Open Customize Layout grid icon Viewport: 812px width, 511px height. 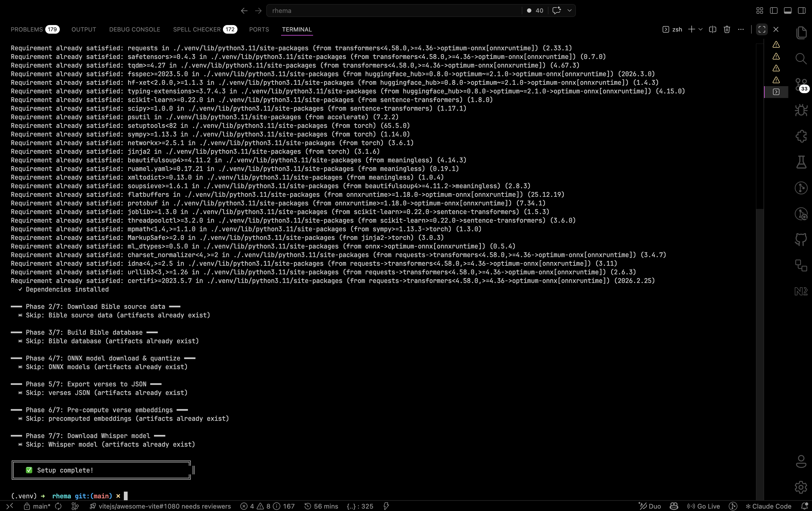tap(760, 11)
